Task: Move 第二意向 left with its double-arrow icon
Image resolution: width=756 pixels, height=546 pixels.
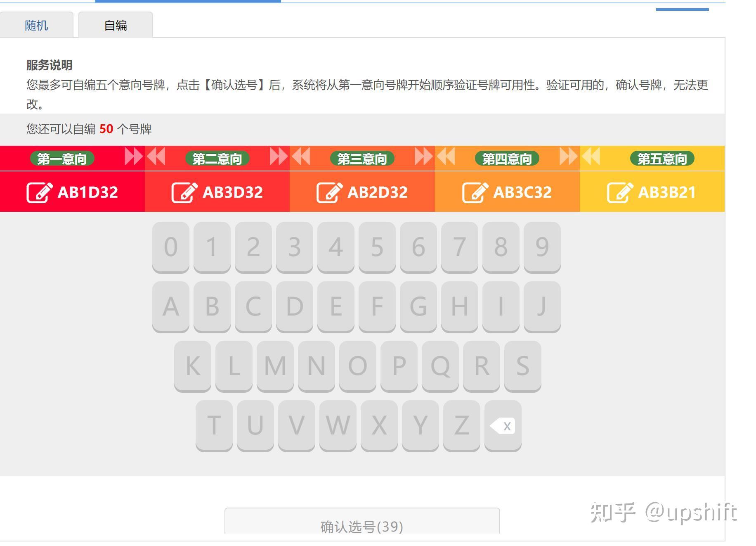Action: point(156,157)
